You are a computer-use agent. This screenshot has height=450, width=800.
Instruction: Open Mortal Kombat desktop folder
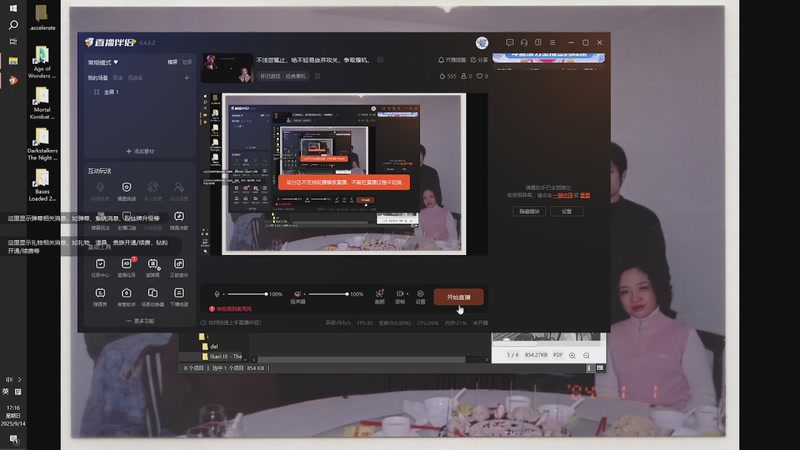(x=42, y=103)
